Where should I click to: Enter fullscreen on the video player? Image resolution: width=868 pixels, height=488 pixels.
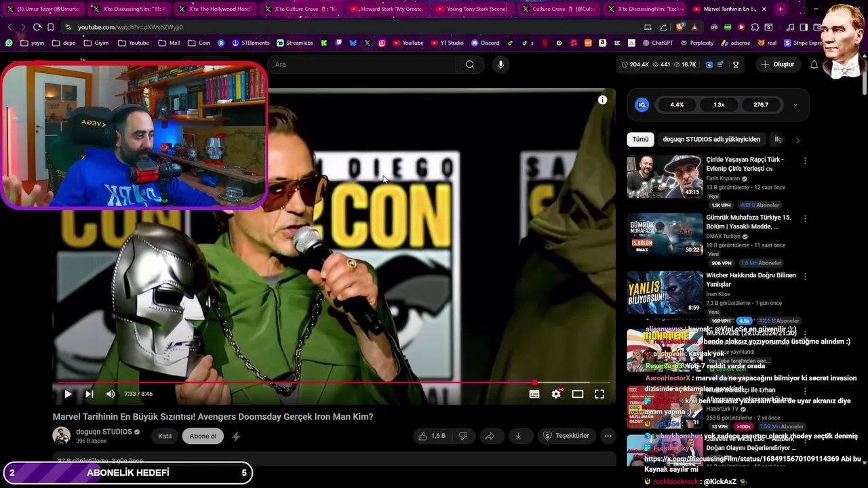tap(599, 394)
